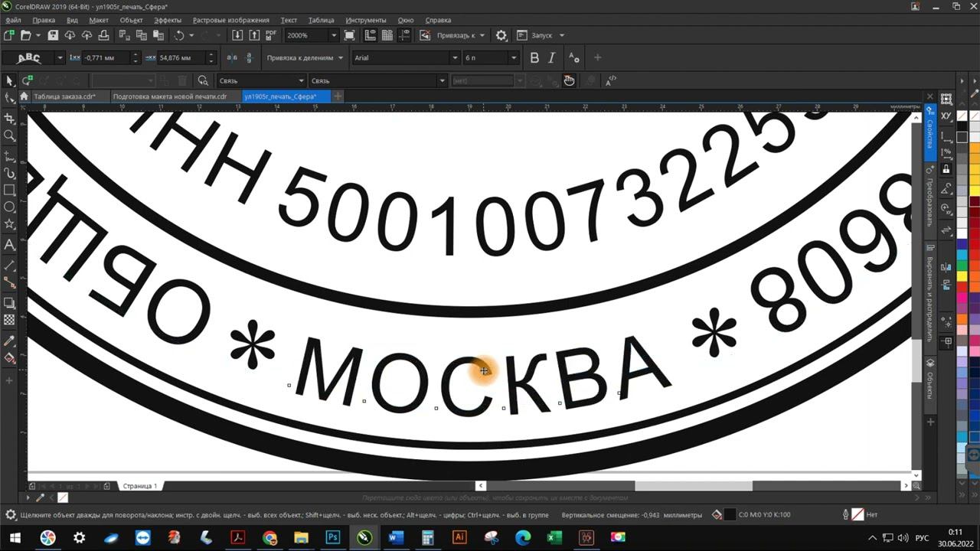980x551 pixels.
Task: Select the Text tool
Action: 9,245
